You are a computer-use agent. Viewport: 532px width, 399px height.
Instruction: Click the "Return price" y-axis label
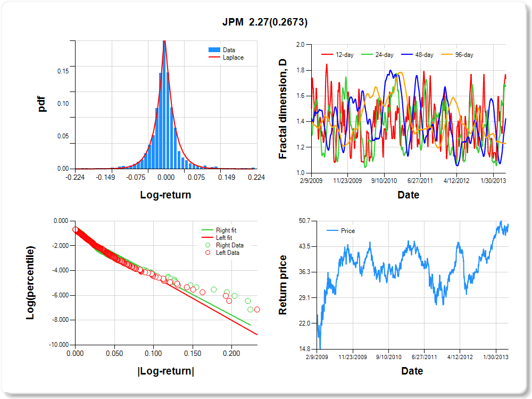282,285
